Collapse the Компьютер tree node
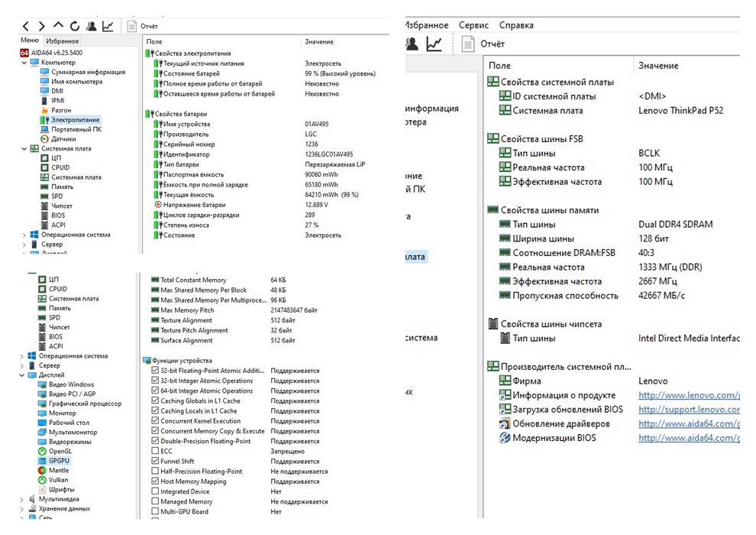Image resolution: width=756 pixels, height=535 pixels. pos(24,62)
